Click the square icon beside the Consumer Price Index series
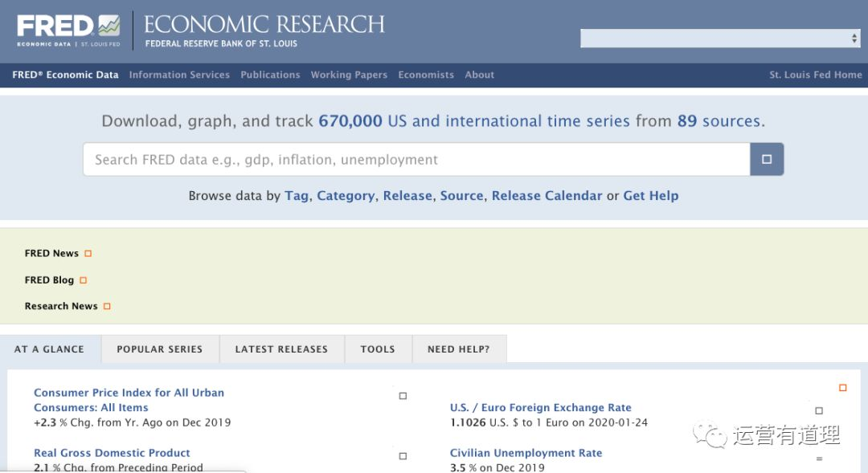The height and width of the screenshot is (473, 868). click(x=403, y=396)
